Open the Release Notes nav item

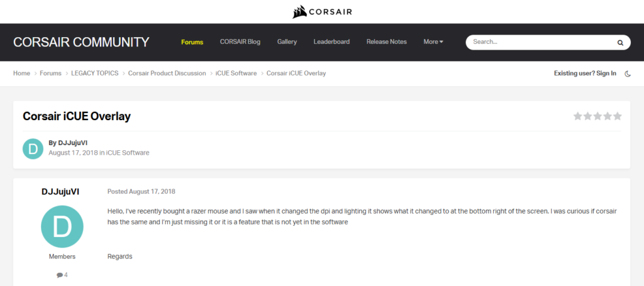click(387, 42)
